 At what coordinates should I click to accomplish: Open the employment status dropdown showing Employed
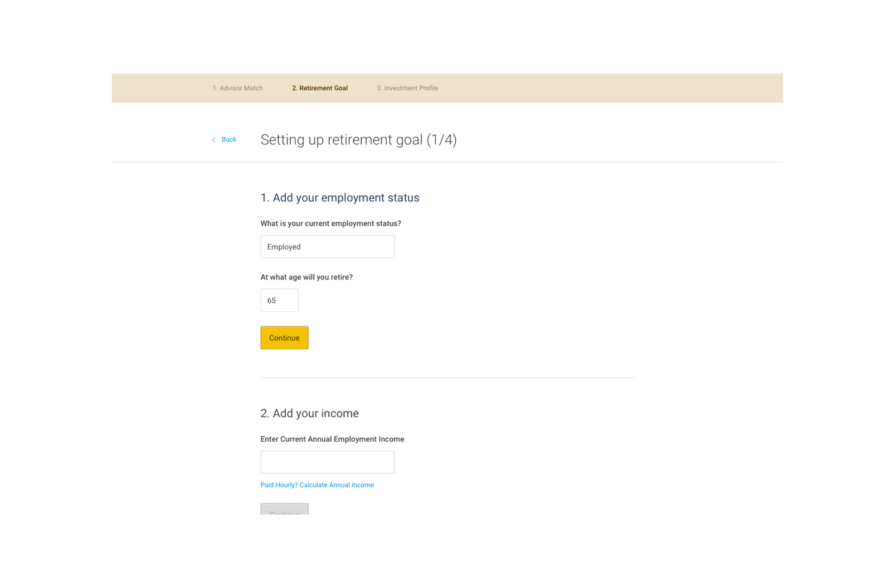pyautogui.click(x=327, y=247)
